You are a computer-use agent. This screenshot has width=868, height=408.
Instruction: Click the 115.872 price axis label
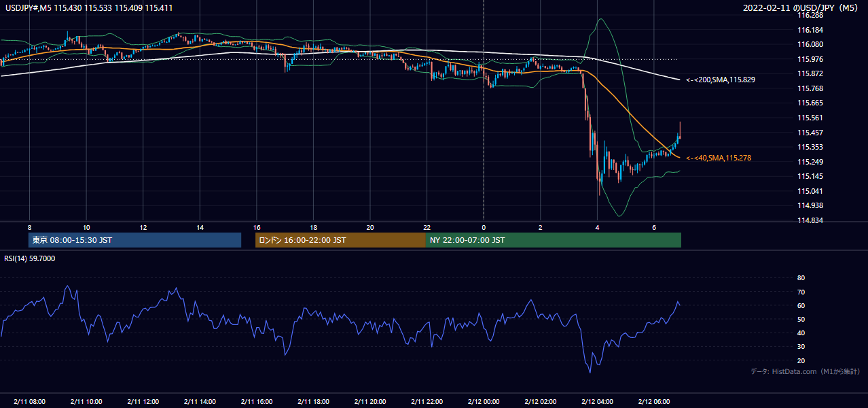(810, 73)
